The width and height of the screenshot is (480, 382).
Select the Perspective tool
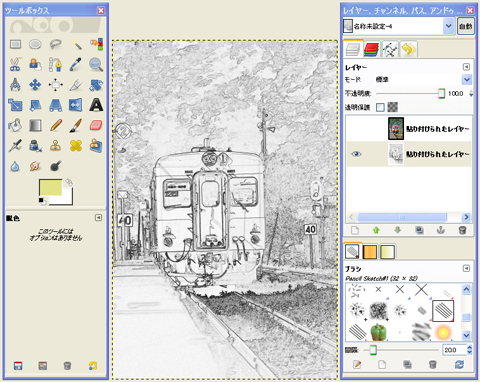[x=56, y=105]
